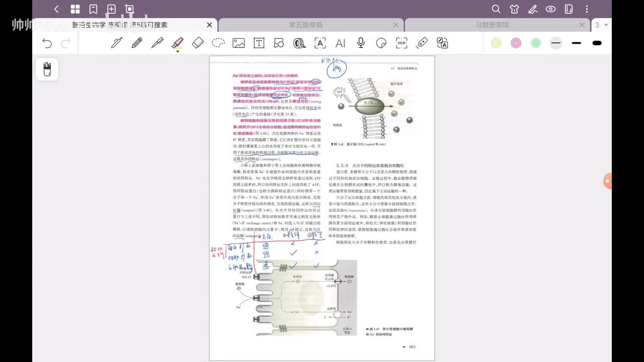Select the shapes tool

[x=279, y=43]
